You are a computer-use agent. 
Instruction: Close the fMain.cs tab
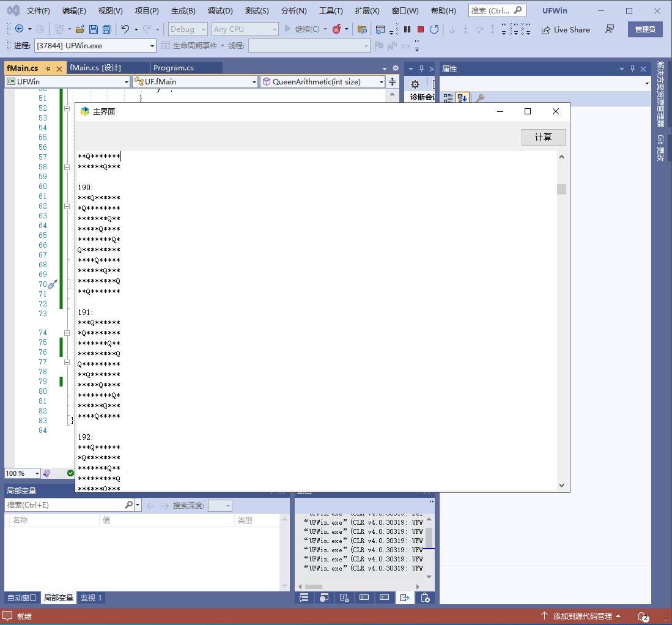(x=59, y=68)
